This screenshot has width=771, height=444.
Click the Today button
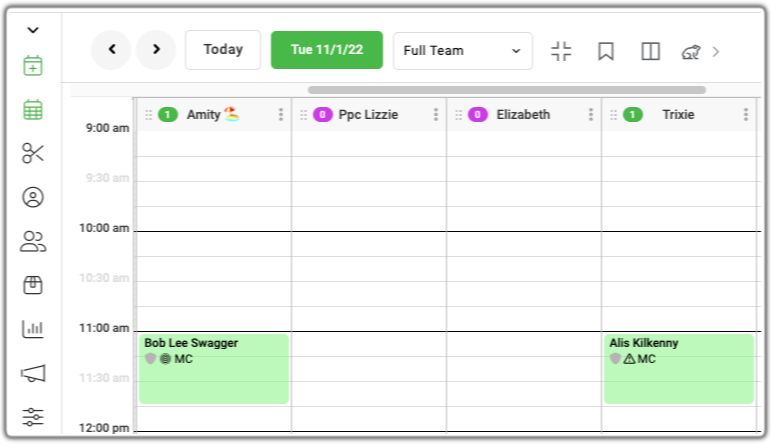click(x=223, y=50)
